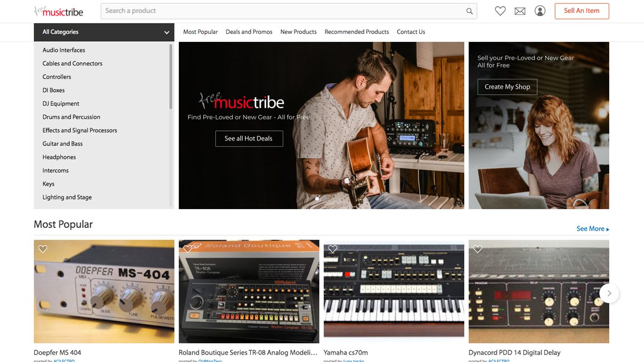Open the Drums and Percussion category

tap(71, 117)
